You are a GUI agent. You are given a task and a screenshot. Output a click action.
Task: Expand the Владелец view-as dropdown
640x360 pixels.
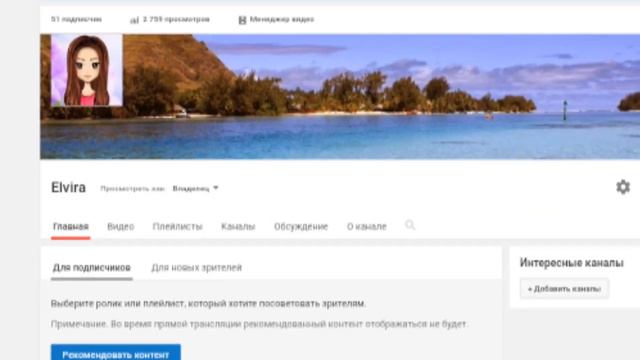(x=196, y=189)
